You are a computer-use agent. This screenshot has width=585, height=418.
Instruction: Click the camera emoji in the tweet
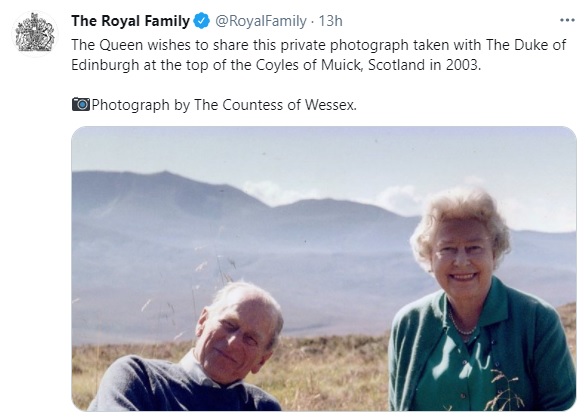81,104
